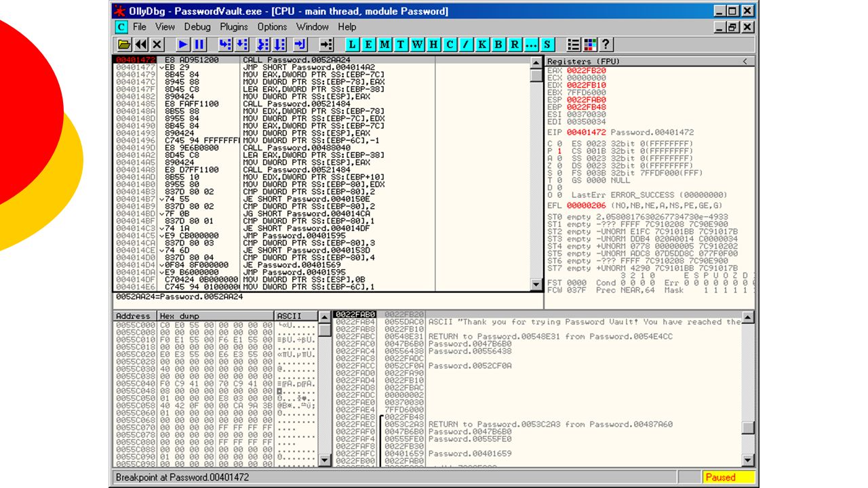Select the stack line RETURN to Password.00548E31
The image size is (868, 488).
click(x=551, y=336)
